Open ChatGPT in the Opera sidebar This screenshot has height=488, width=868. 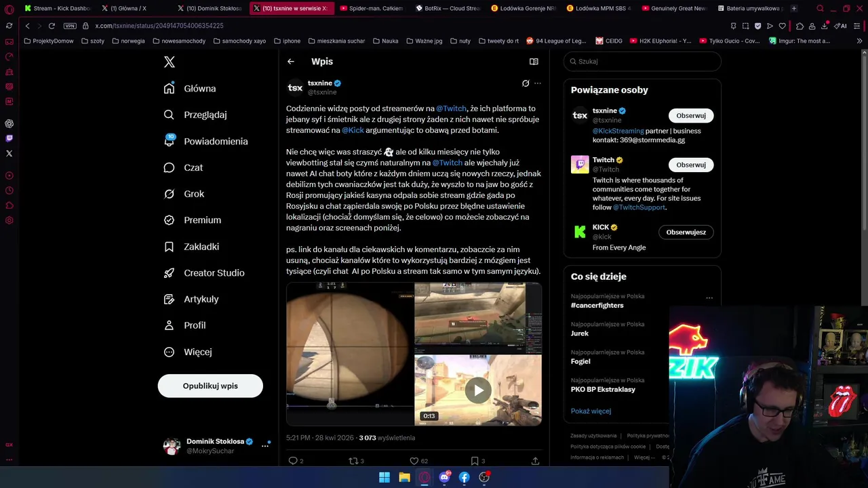coord(9,123)
